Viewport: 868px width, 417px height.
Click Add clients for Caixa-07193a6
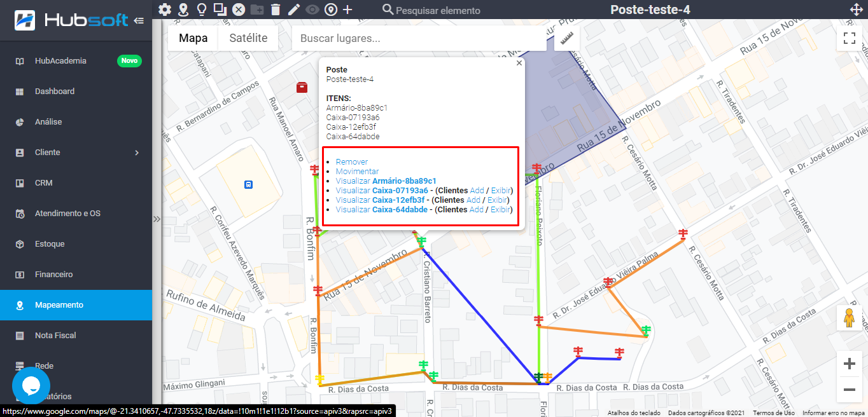[477, 191]
